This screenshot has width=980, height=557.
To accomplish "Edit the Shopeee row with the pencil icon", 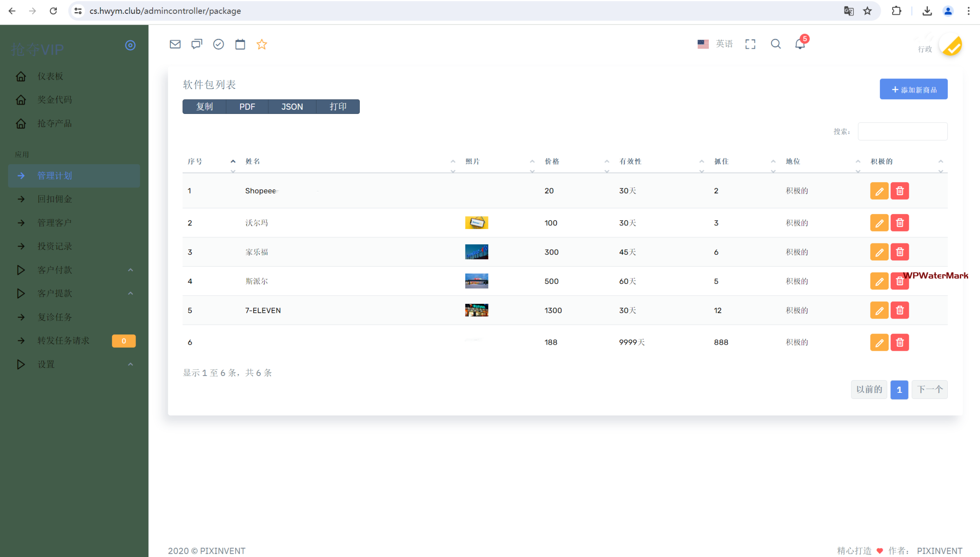I will [x=879, y=191].
